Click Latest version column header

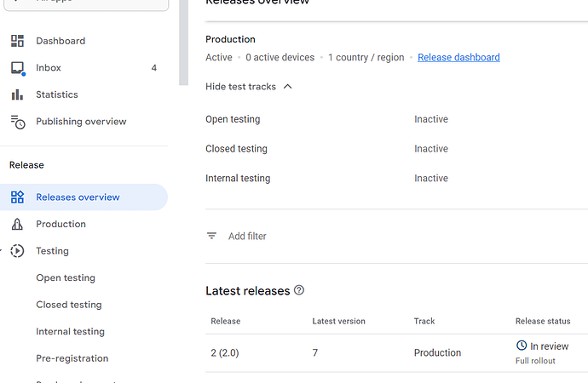338,321
